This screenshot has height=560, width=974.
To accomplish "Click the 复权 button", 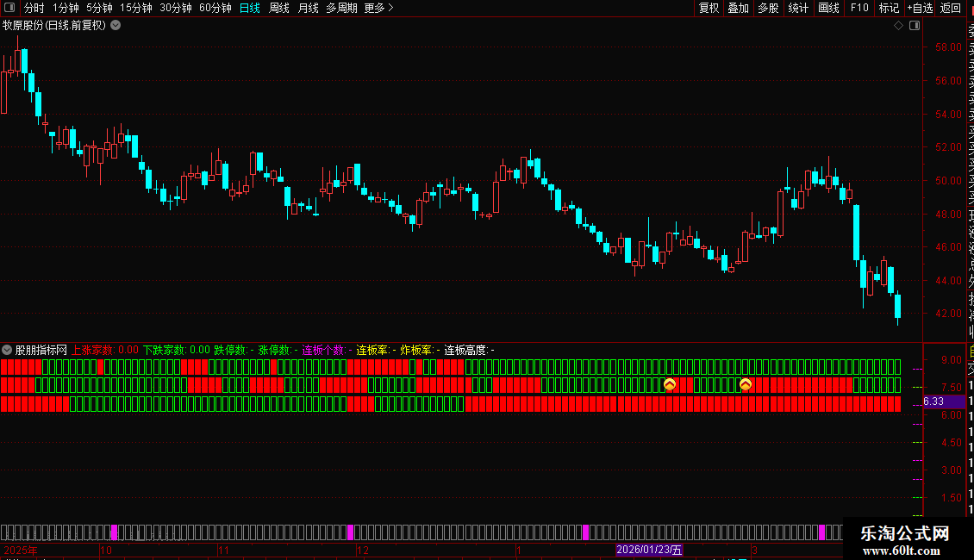I will 709,8.
